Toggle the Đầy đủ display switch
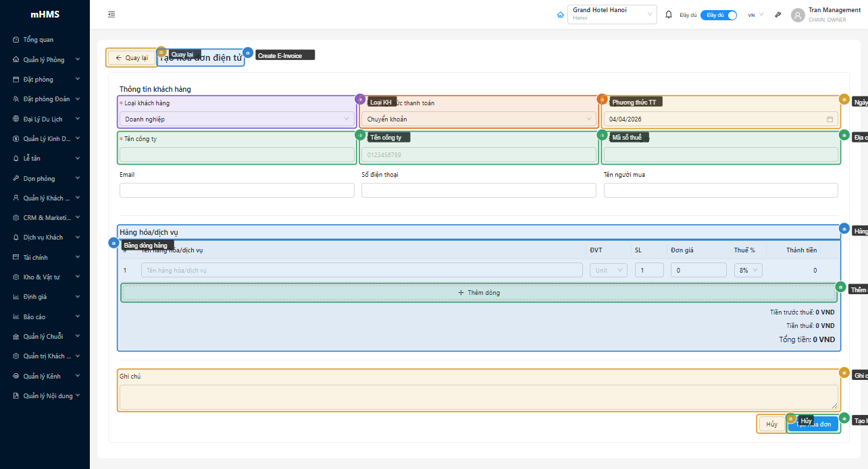 [x=718, y=15]
